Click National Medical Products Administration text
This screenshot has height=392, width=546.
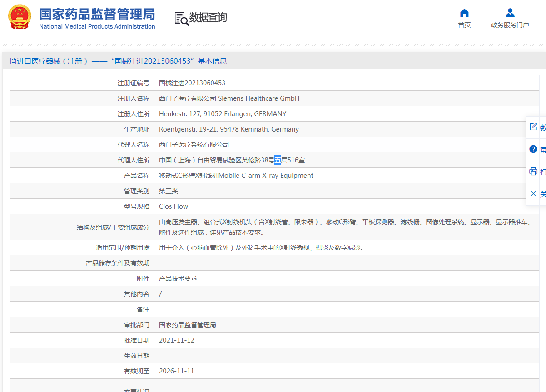point(97,26)
